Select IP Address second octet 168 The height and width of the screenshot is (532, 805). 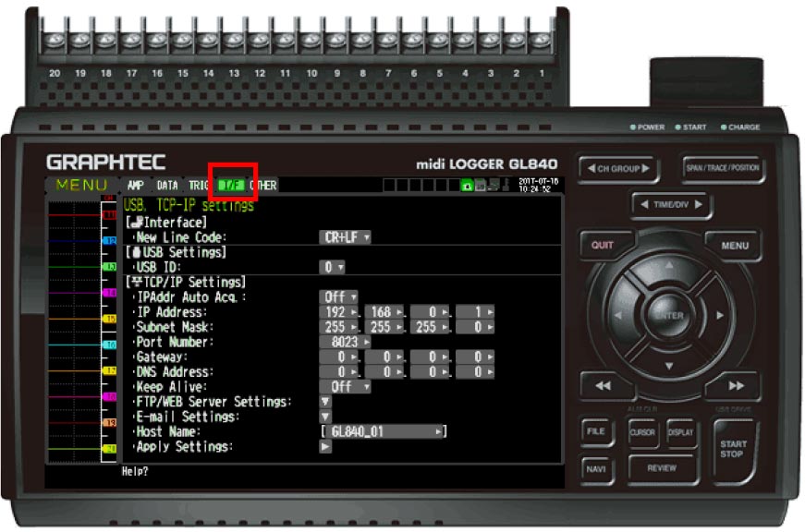click(x=384, y=312)
